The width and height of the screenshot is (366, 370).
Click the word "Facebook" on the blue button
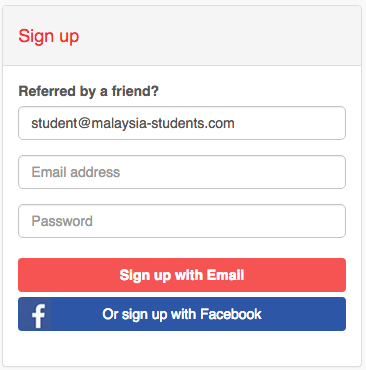231,314
